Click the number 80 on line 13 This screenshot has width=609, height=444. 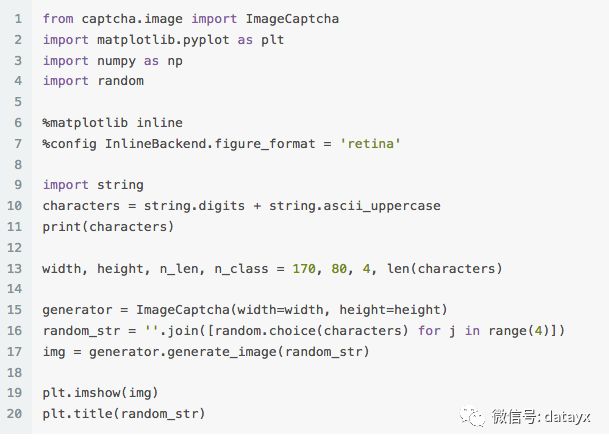(339, 268)
